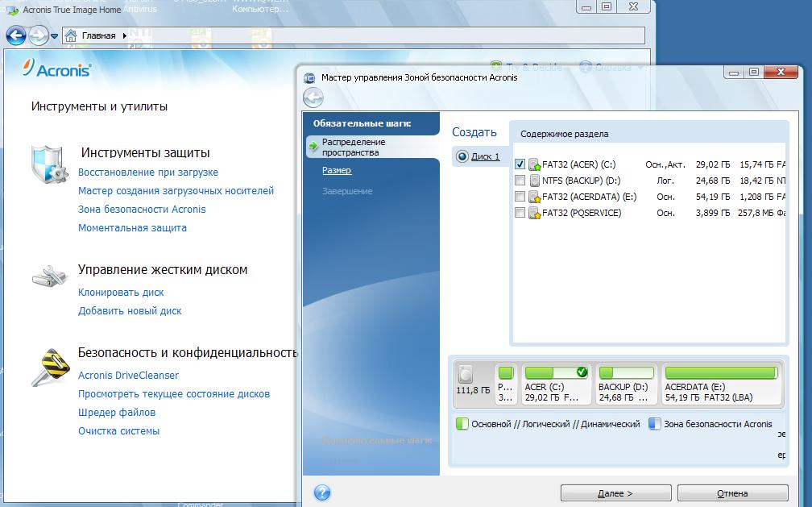This screenshot has width=812, height=507.
Task: Open Просмотреть текущее состояние дисков
Action: click(x=174, y=394)
